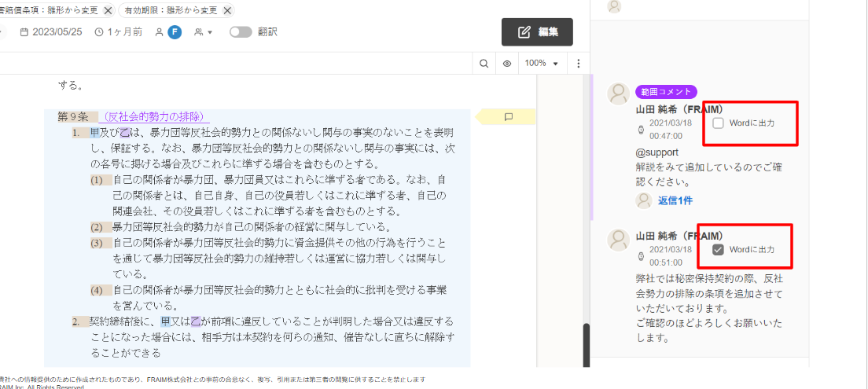The width and height of the screenshot is (868, 389).
Task: Check Wordに出力 on the first comment
Action: coord(718,123)
